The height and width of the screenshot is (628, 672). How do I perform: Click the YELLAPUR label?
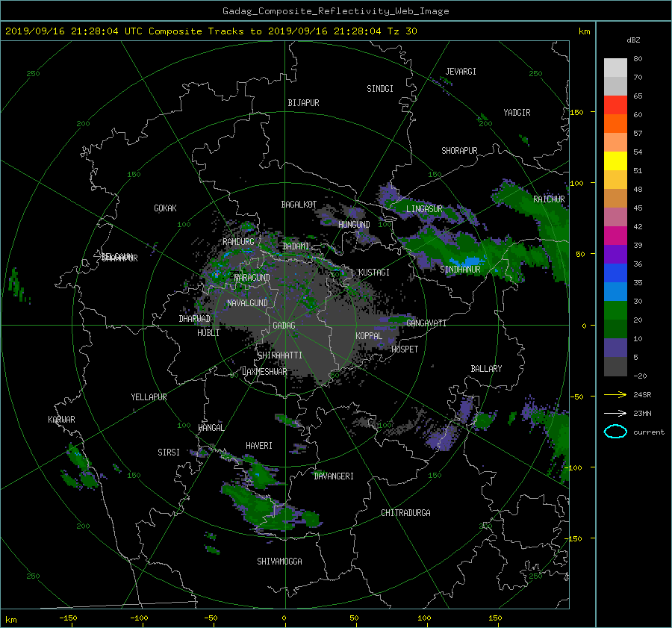coord(149,397)
